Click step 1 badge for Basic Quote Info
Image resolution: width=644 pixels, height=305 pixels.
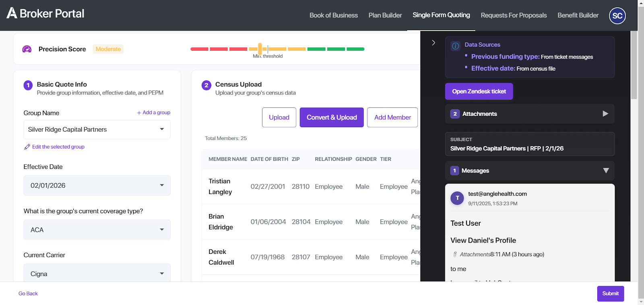[x=28, y=85]
